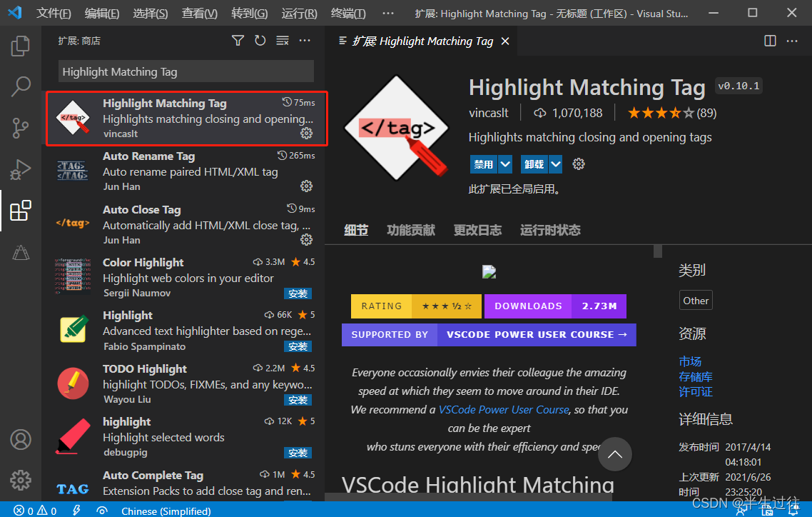Open the 运行(R) menu
Screen dimensions: 812x517
coord(299,13)
